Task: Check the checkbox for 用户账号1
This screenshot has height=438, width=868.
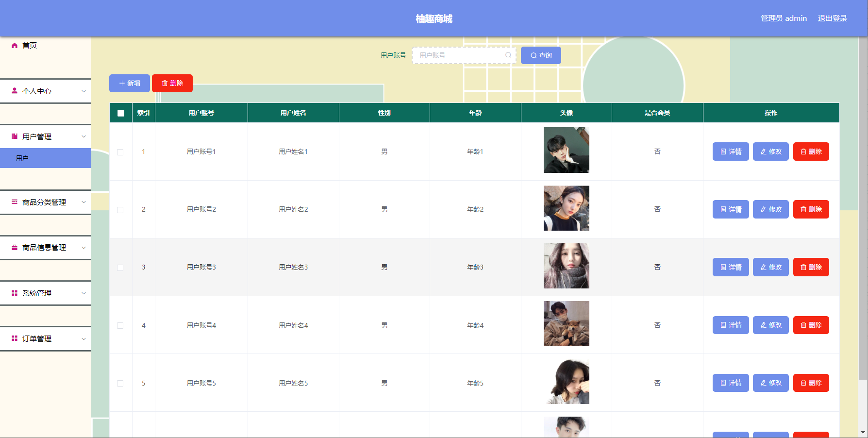Action: 120,152
